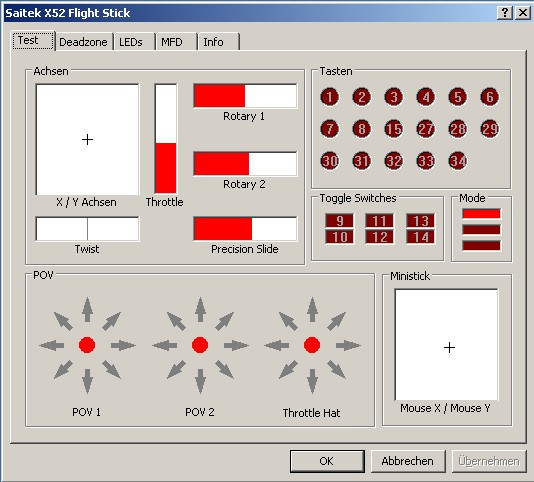Click the context help question mark button
534x482 pixels.
505,13
